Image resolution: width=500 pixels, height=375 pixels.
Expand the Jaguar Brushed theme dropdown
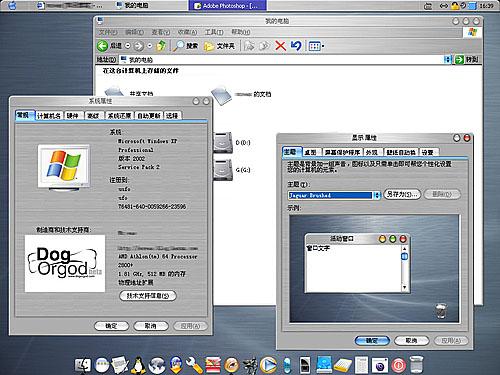(x=377, y=195)
